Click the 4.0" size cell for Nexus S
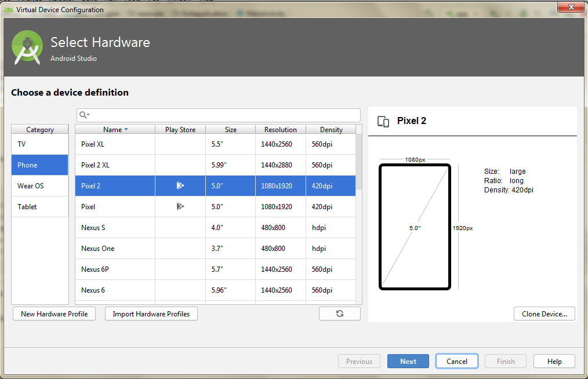This screenshot has height=379, width=588. coord(231,228)
